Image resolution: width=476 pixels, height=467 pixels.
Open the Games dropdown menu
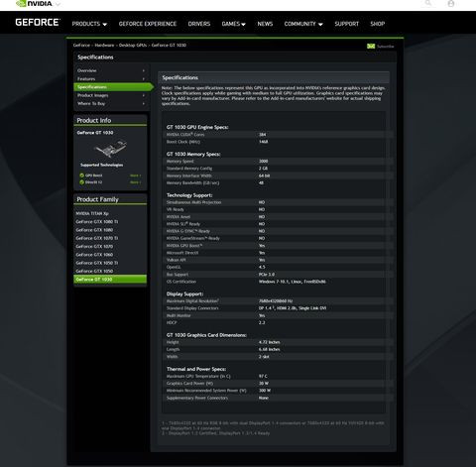[233, 24]
